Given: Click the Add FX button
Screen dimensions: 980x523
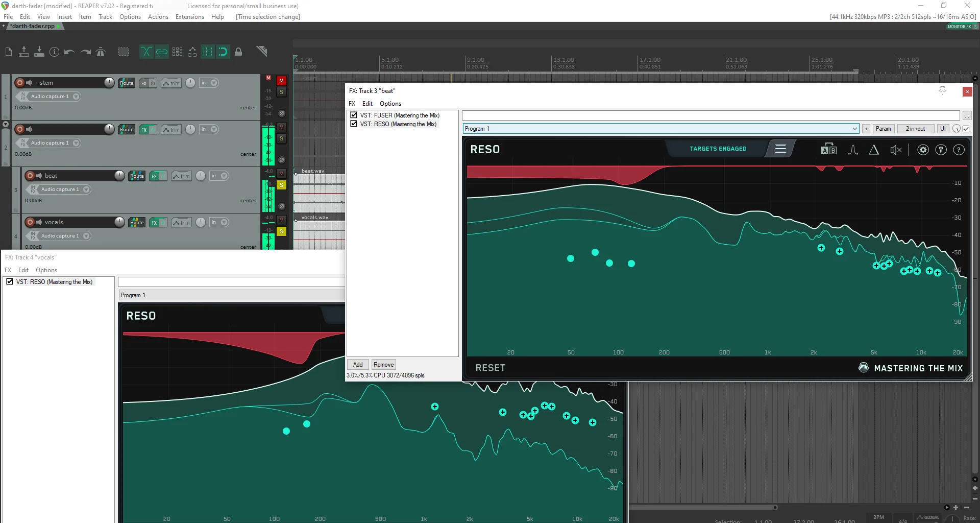Looking at the screenshot, I should 358,365.
